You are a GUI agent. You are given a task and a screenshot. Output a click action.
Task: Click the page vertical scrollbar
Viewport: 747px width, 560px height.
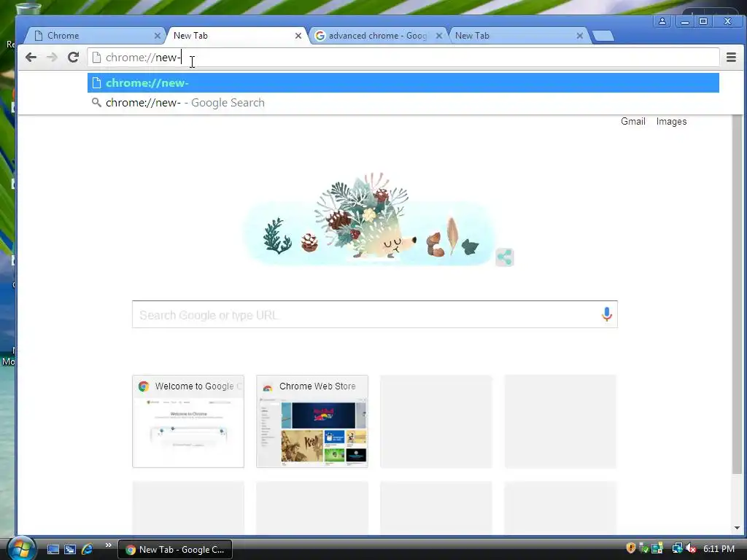click(x=737, y=295)
